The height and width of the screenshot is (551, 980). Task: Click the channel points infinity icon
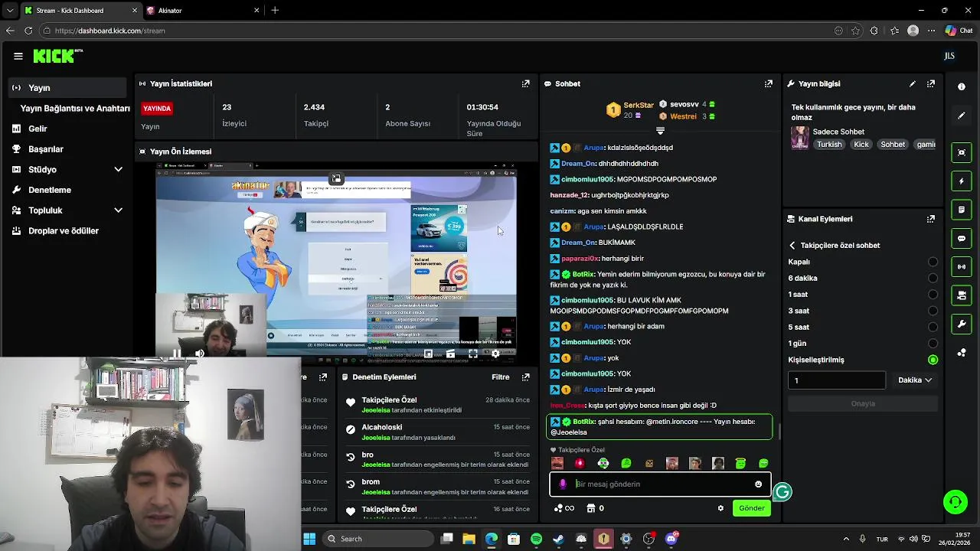tap(564, 508)
